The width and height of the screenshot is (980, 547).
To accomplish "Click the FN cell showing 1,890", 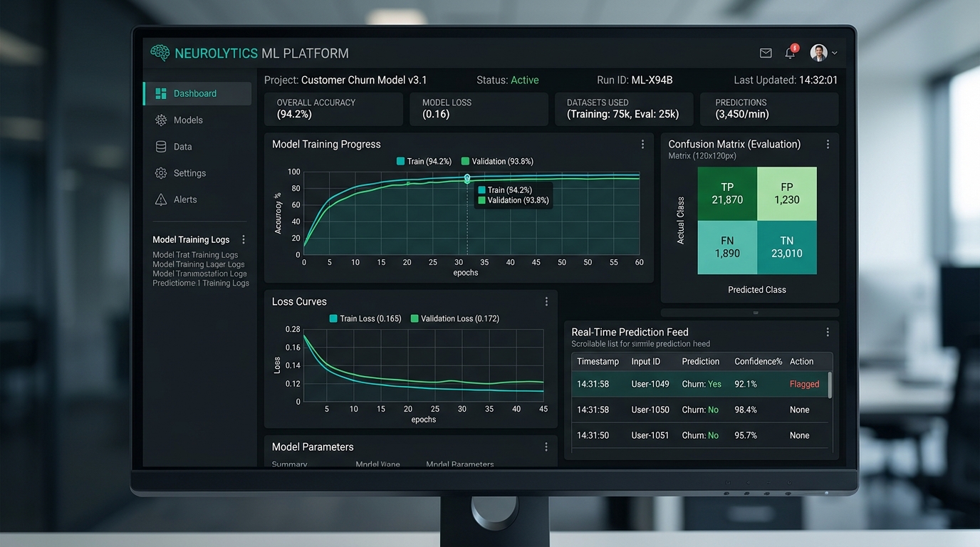I will coord(727,247).
